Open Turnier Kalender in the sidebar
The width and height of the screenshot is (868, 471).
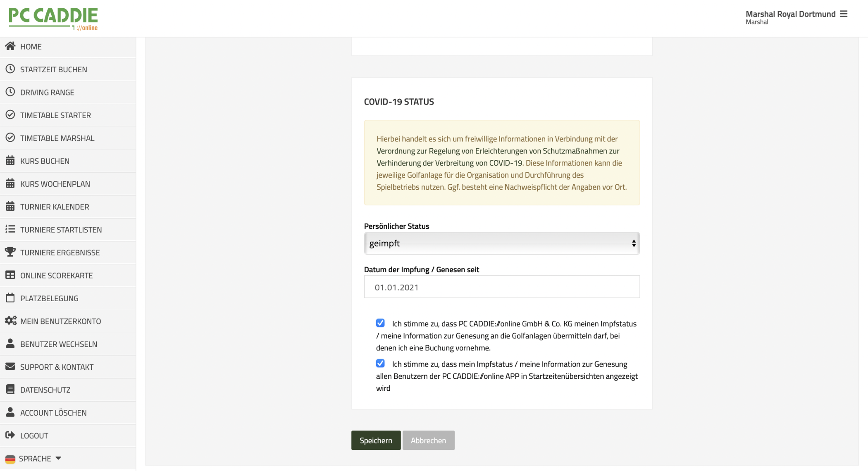click(55, 207)
